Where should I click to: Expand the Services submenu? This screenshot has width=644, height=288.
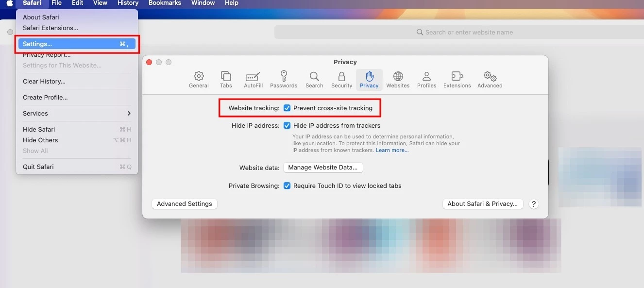[x=77, y=114]
